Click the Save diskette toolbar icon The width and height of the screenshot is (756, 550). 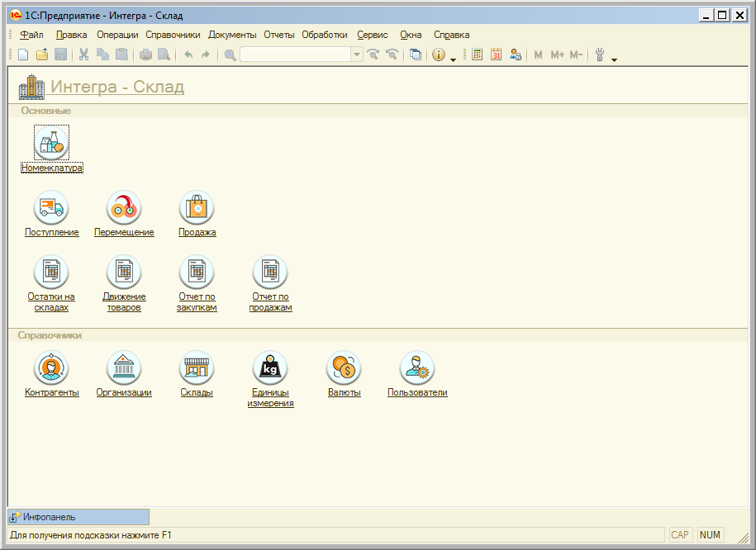point(60,55)
